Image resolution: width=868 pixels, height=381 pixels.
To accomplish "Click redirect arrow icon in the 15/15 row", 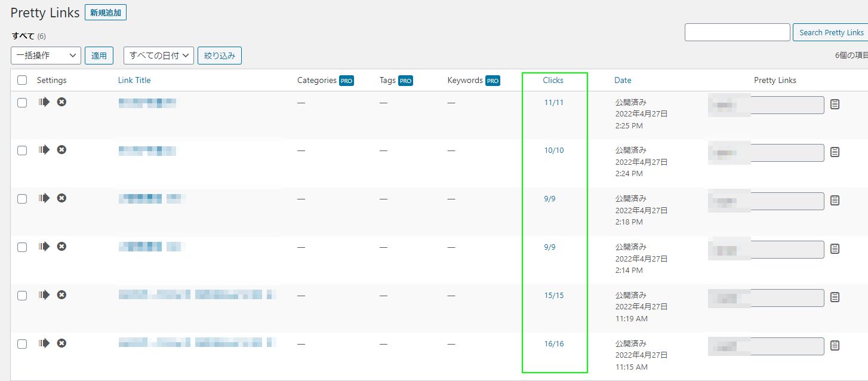I will coord(44,294).
